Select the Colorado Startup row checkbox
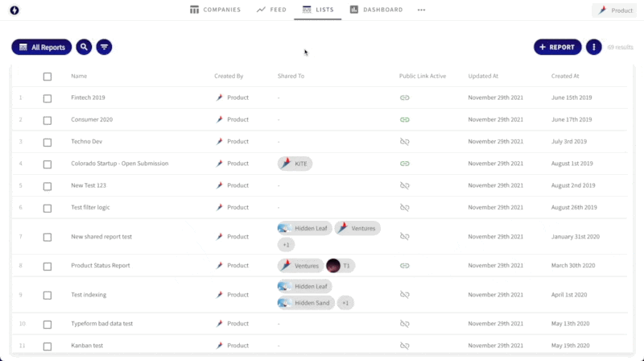644x361 pixels. pos(47,164)
